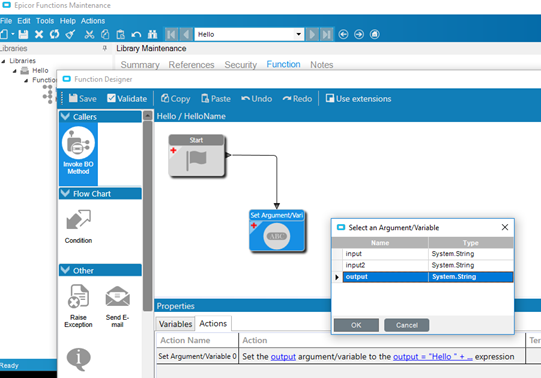This screenshot has width=541, height=378.
Task: Switch to the Variables tab
Action: (175, 324)
